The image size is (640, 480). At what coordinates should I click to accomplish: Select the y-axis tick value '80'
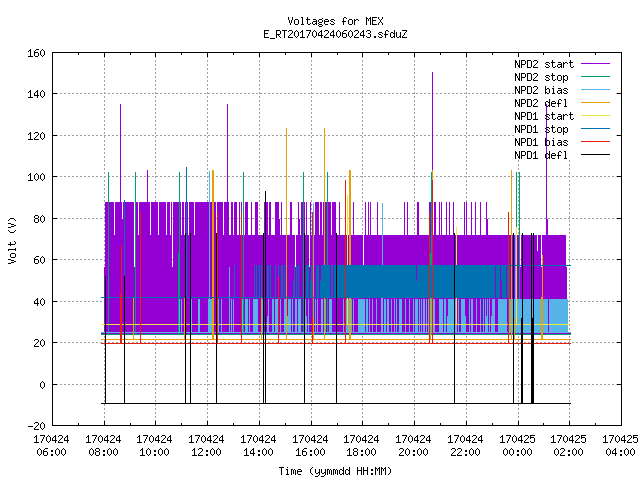click(39, 219)
